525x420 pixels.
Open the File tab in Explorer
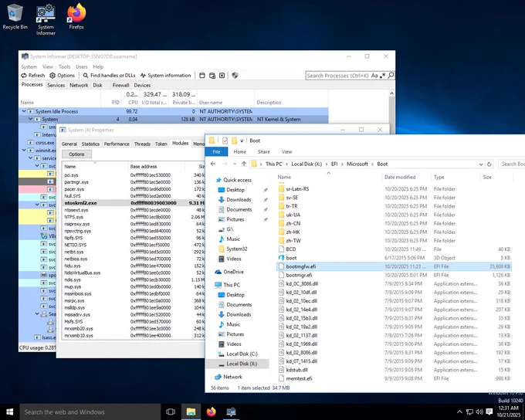(216, 152)
